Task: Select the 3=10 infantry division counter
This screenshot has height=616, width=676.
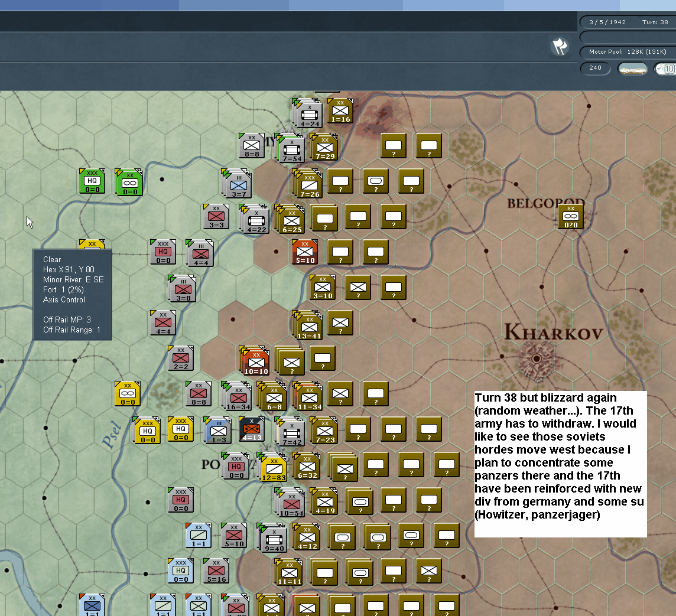Action: [323, 287]
